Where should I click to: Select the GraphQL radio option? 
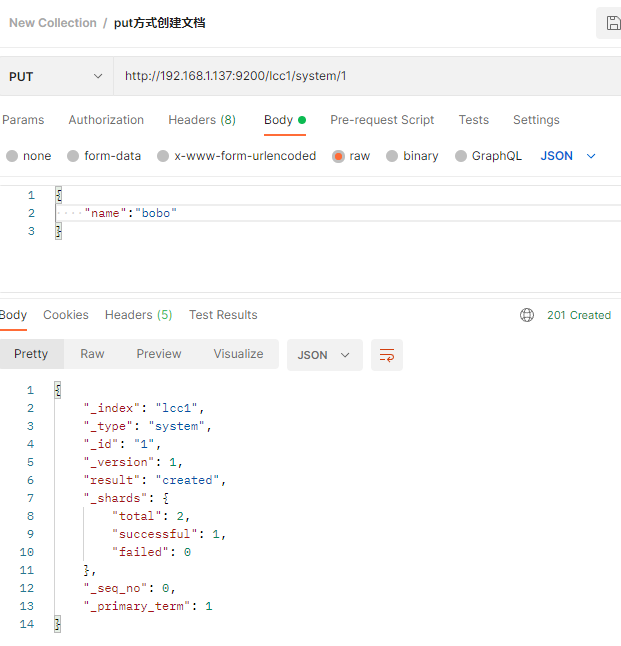461,156
